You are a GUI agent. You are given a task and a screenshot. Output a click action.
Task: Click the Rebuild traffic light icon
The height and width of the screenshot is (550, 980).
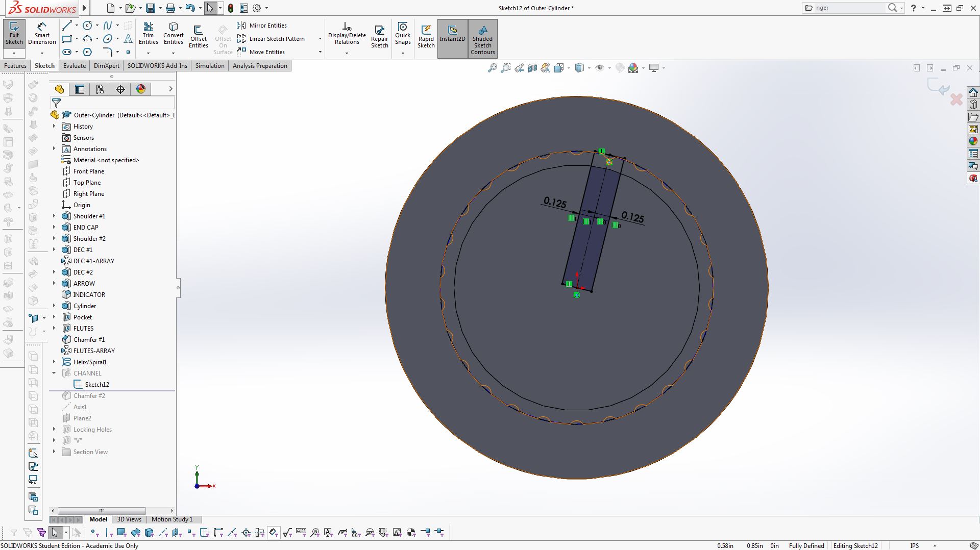tap(231, 8)
